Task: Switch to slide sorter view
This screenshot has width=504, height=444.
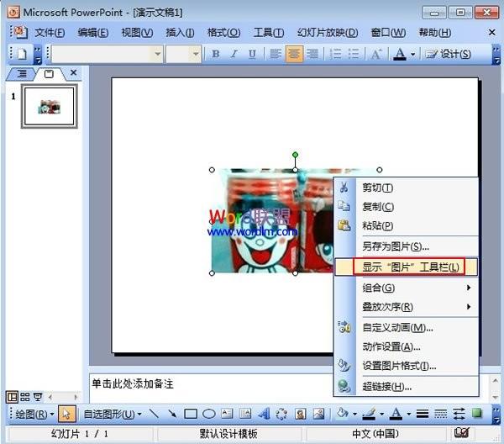Action: (25, 397)
